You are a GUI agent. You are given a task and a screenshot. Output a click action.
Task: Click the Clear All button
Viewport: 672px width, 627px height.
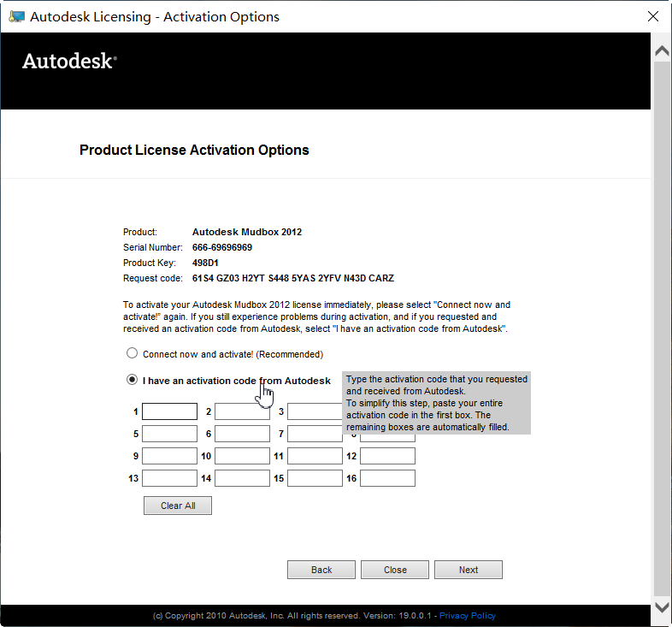[x=178, y=506]
